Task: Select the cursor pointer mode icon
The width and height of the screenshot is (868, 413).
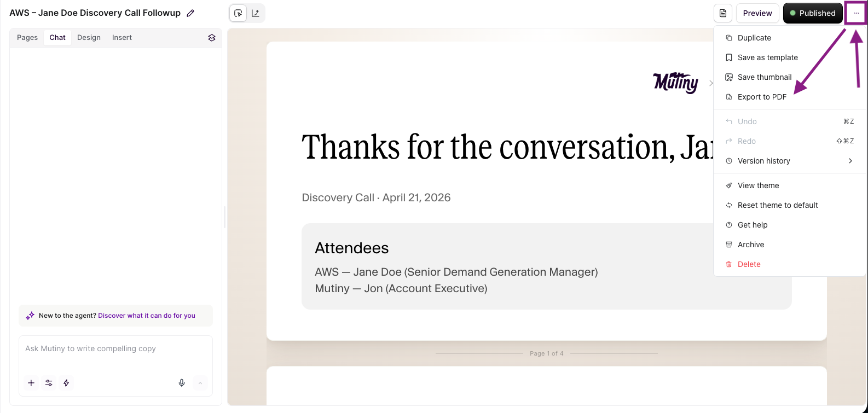Action: [238, 13]
